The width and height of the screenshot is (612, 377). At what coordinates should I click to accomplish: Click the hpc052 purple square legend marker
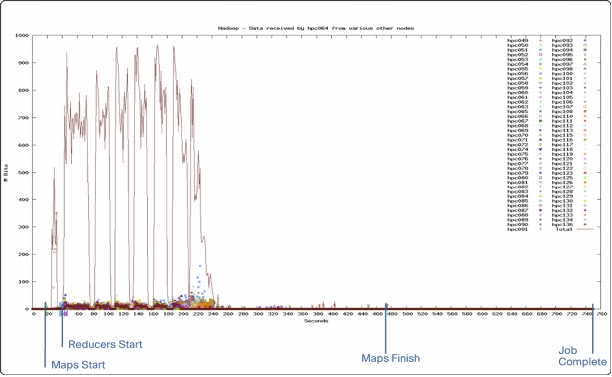click(541, 55)
